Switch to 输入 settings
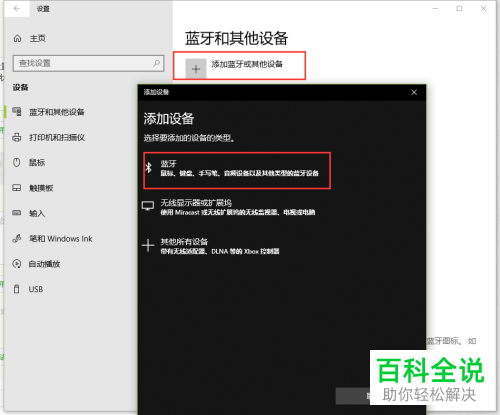Screen dimensions: 500x415 (37, 213)
